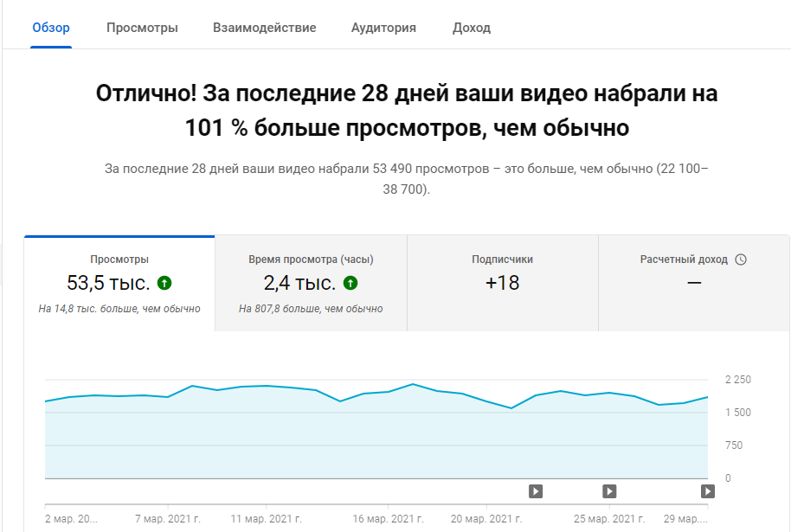Open the Доход tab
The image size is (791, 532).
tap(470, 27)
